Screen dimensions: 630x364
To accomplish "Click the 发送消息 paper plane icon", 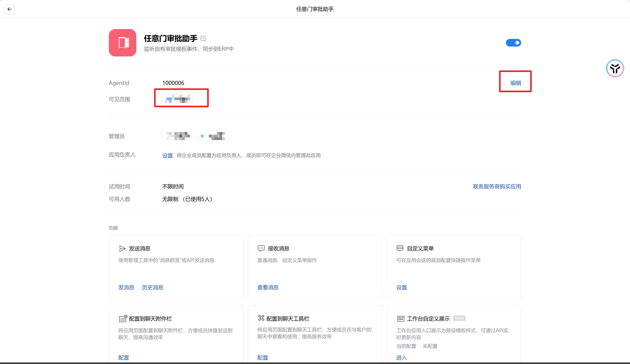I will (122, 248).
